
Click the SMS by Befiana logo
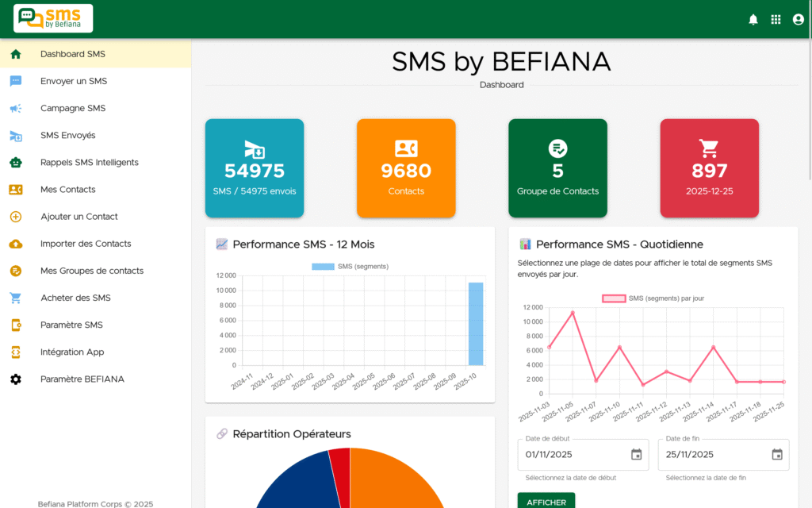(x=52, y=17)
